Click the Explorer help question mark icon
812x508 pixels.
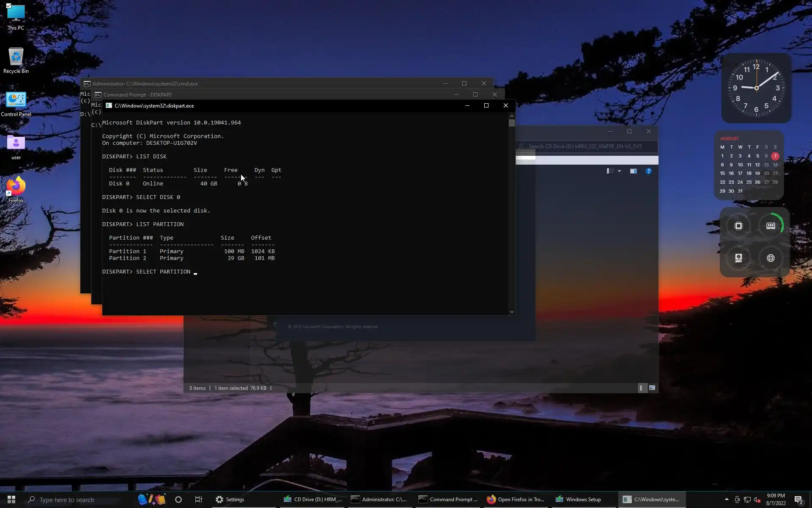click(648, 171)
